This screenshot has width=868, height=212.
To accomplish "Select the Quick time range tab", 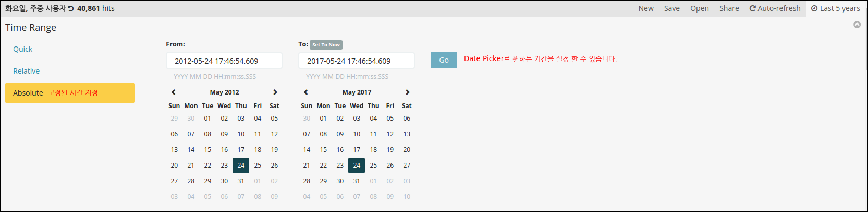I will click(x=22, y=49).
